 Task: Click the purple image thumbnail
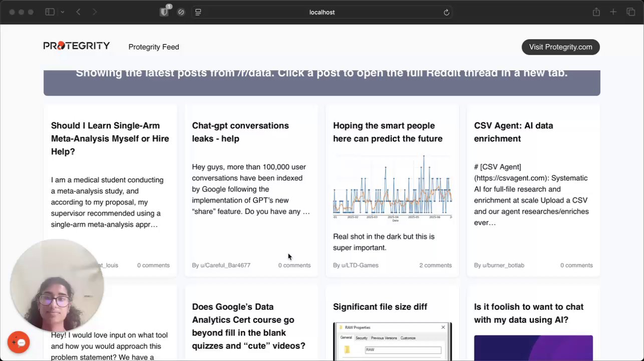point(533,348)
